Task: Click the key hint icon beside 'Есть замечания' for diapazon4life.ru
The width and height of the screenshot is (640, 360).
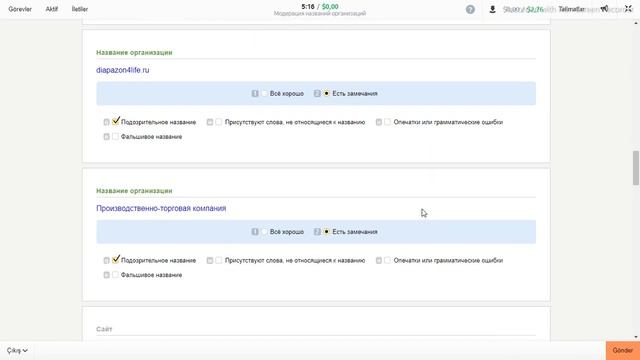Action: coord(317,93)
